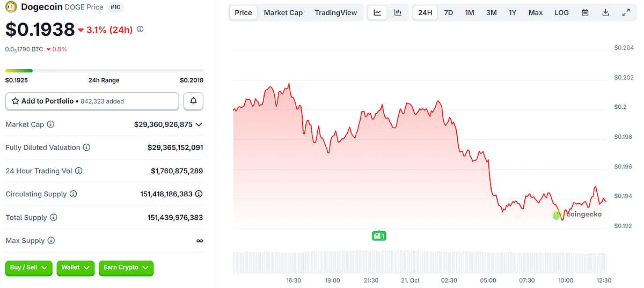Click the 151,439,976,383 total supply value
This screenshot has height=288, width=644.
click(175, 218)
